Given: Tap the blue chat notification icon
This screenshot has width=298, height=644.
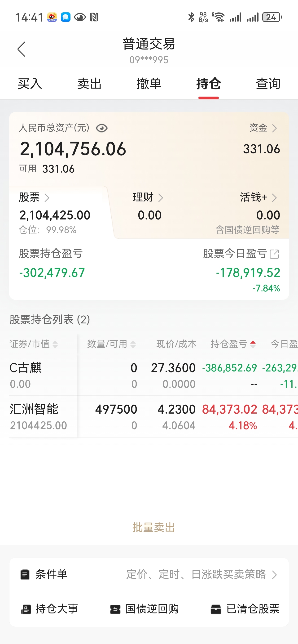Looking at the screenshot, I should tap(66, 17).
